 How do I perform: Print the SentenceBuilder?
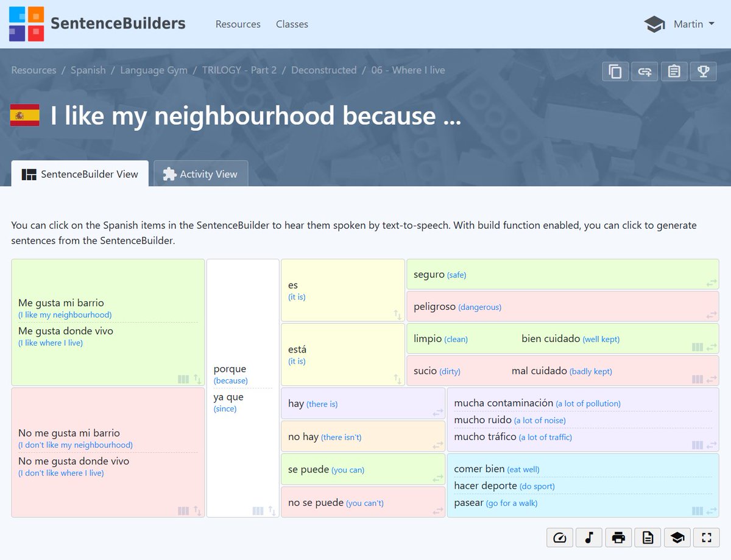(618, 537)
